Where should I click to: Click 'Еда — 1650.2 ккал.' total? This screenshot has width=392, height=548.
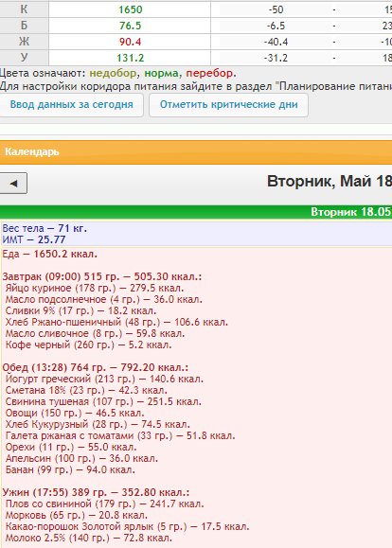[x=49, y=254]
